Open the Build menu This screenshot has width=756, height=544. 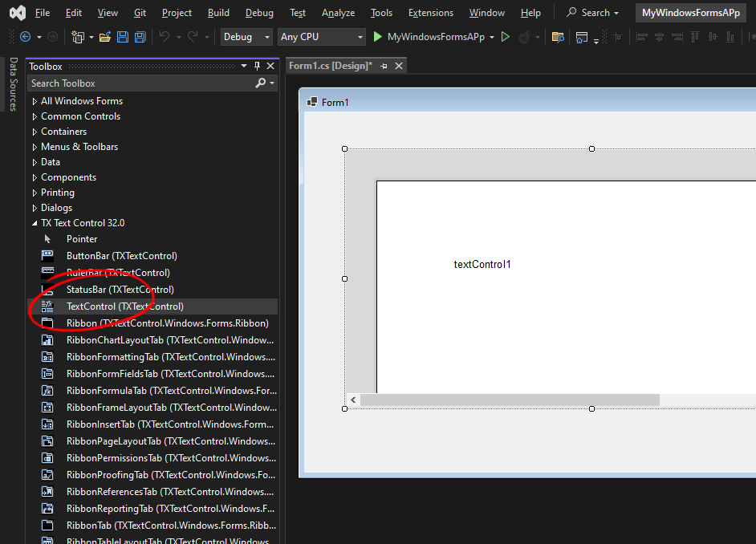click(218, 13)
